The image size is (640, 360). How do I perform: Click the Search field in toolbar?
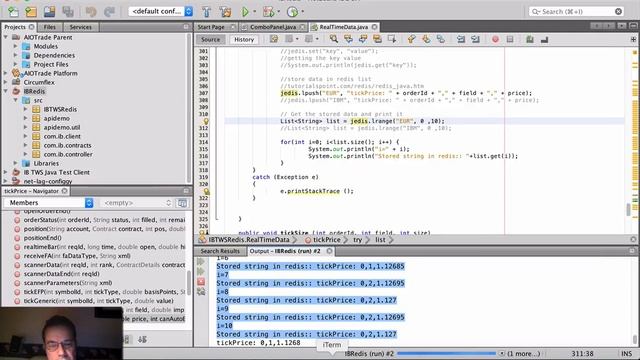(x=577, y=11)
